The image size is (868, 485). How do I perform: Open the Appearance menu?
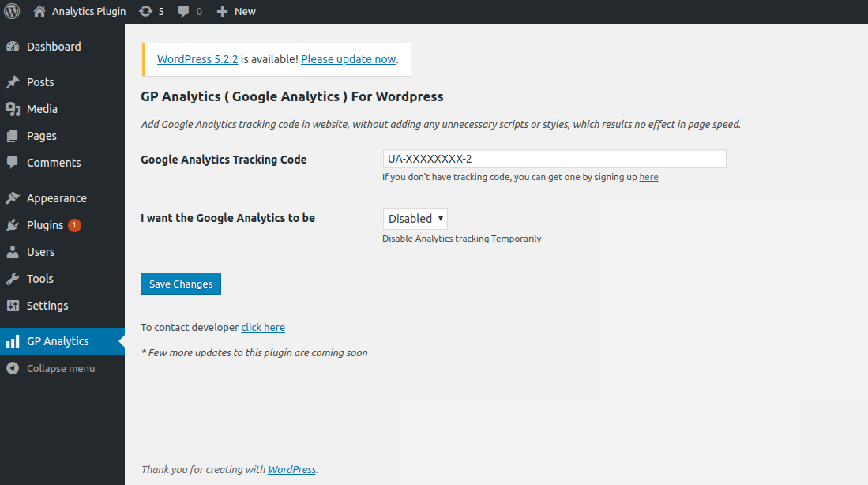[56, 198]
